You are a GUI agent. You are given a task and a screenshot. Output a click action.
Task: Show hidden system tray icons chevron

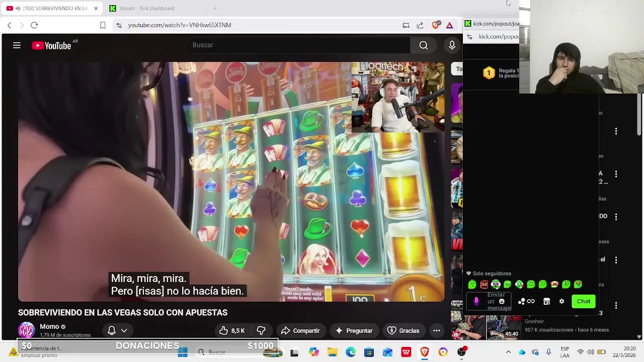[508, 352]
